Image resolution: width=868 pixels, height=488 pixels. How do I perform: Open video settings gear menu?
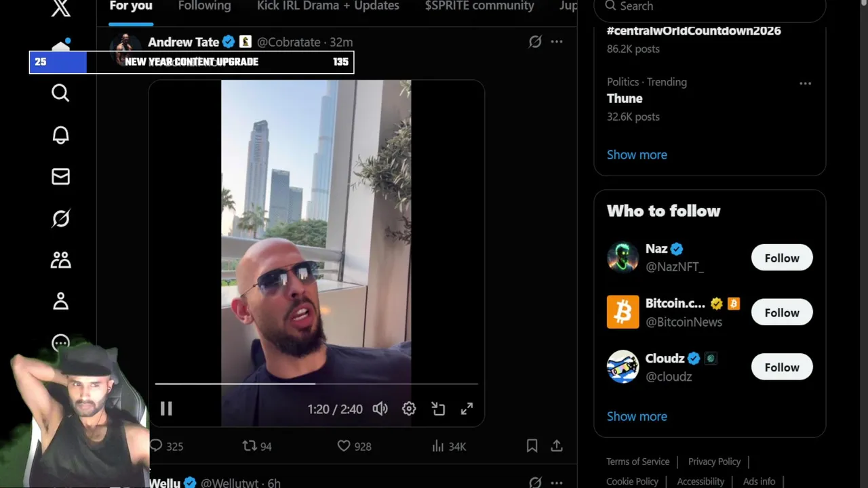pyautogui.click(x=409, y=409)
